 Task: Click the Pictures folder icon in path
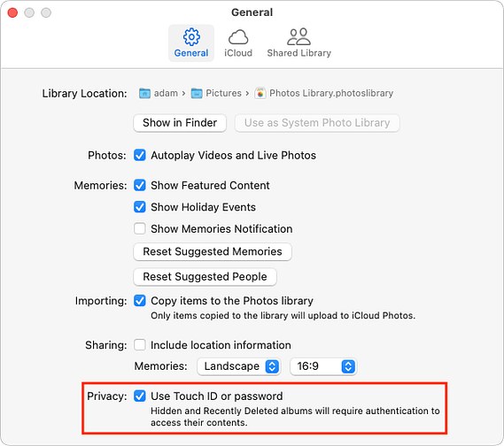point(197,94)
